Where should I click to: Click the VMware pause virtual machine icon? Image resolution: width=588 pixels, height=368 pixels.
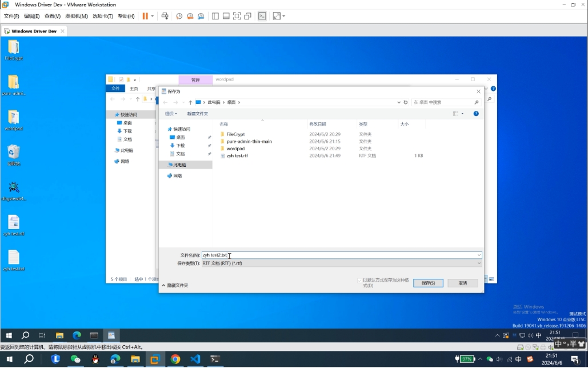(x=145, y=16)
